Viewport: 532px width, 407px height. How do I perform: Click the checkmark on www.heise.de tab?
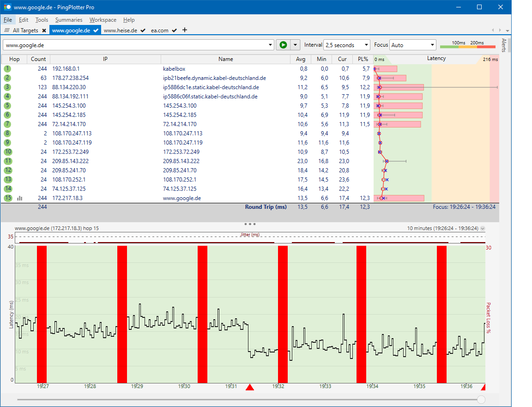(x=143, y=30)
